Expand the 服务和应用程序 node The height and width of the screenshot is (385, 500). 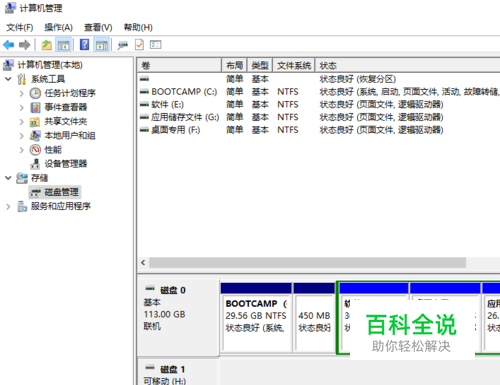[x=8, y=207]
